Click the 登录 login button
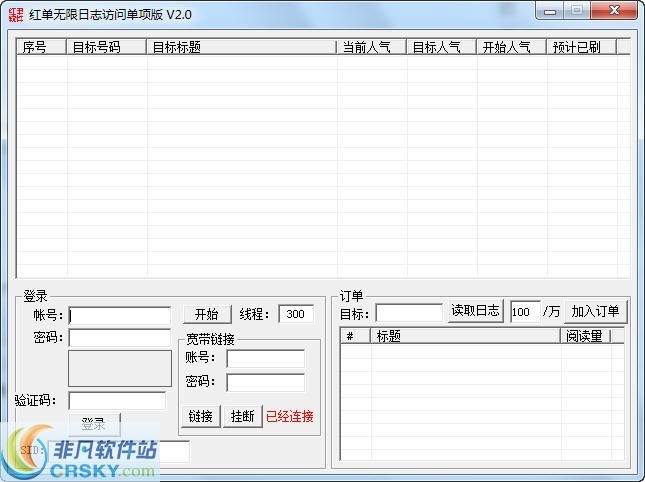 coord(94,424)
